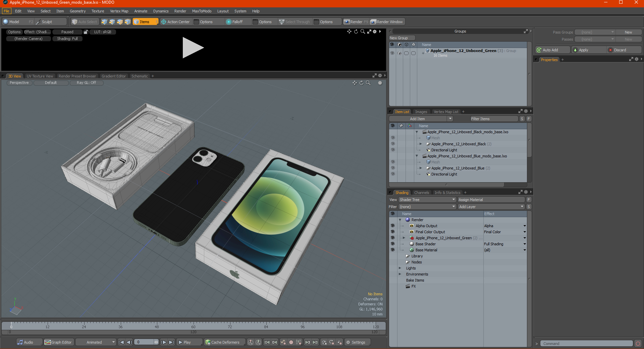Click the Sculpt mode button
Screen dimensions: 644x349
click(x=51, y=22)
